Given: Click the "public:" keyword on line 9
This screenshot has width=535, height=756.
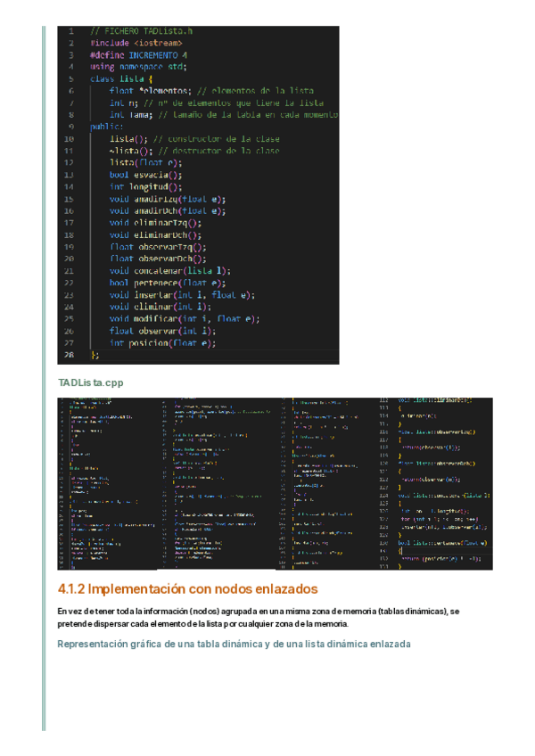Looking at the screenshot, I should [x=107, y=127].
